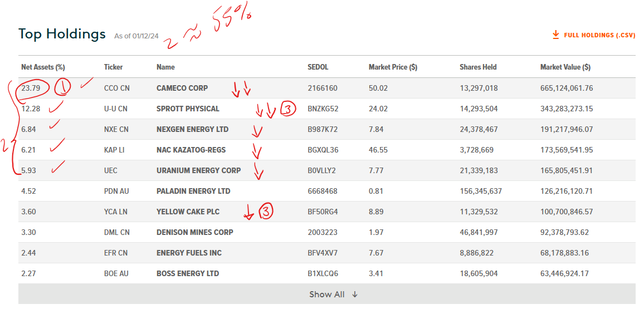This screenshot has width=644, height=314.
Task: Select the CAMECO CORP name cell
Action: click(x=182, y=88)
